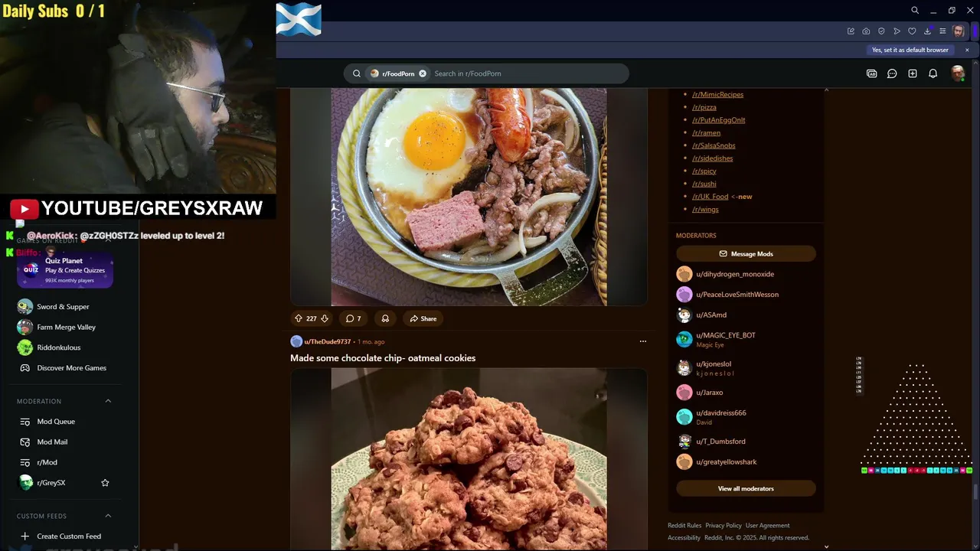980x551 pixels.
Task: Click the sidebar scroll-down arrow
Action: [826, 546]
